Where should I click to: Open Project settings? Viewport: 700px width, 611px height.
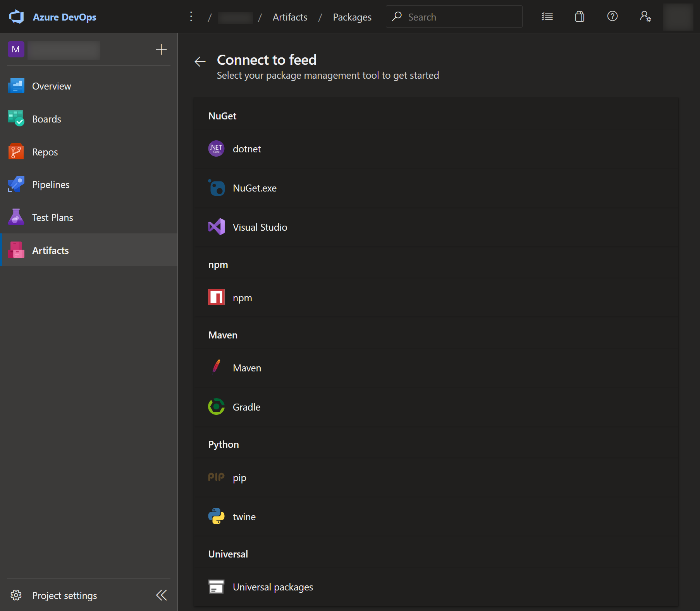click(x=64, y=595)
